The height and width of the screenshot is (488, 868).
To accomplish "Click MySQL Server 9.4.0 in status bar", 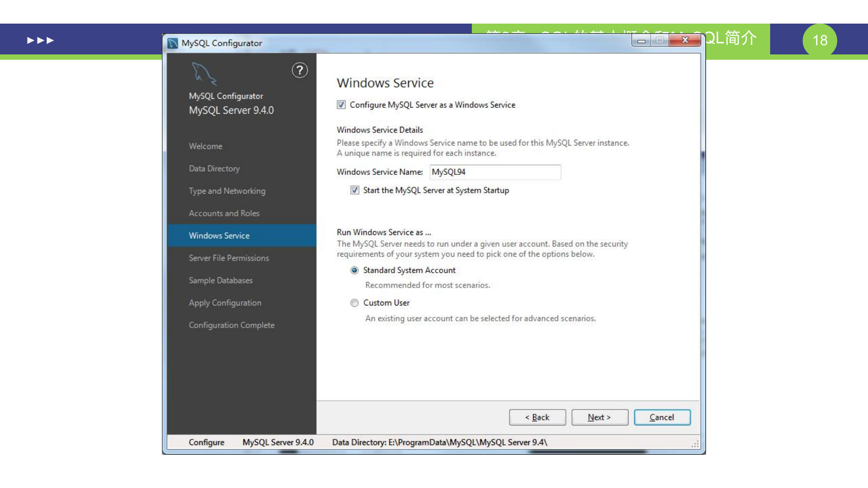I will [278, 442].
